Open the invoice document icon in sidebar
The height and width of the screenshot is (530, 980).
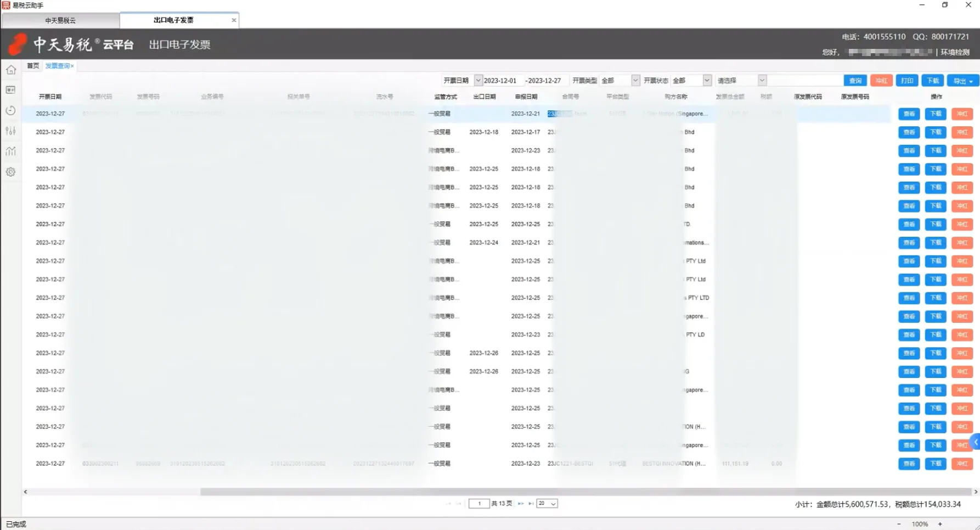click(11, 90)
